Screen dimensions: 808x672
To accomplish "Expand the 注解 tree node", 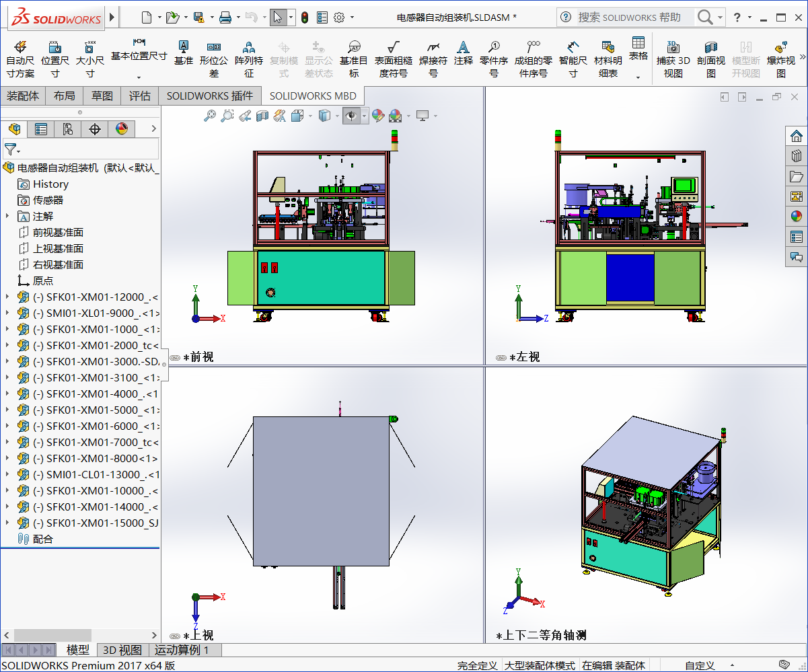I will (7, 216).
